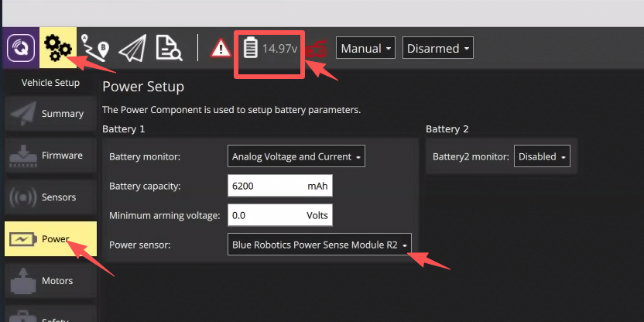Expand the Battery monitor dropdown

pos(296,156)
